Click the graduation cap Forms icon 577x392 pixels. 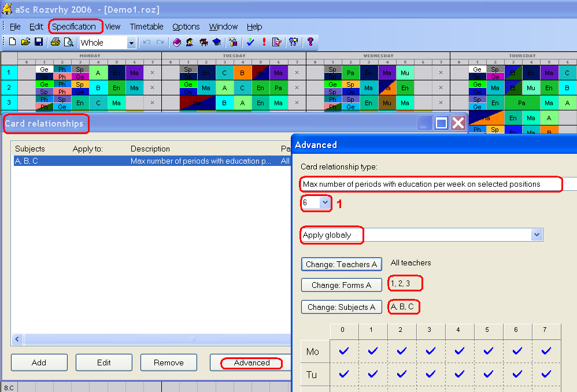click(216, 42)
